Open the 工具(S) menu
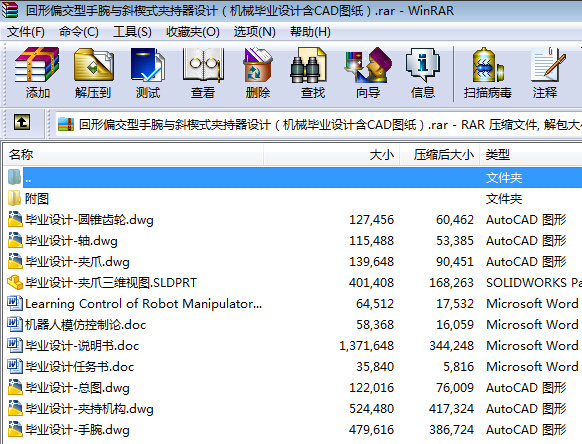Screen dimensions: 582x444 [x=132, y=32]
